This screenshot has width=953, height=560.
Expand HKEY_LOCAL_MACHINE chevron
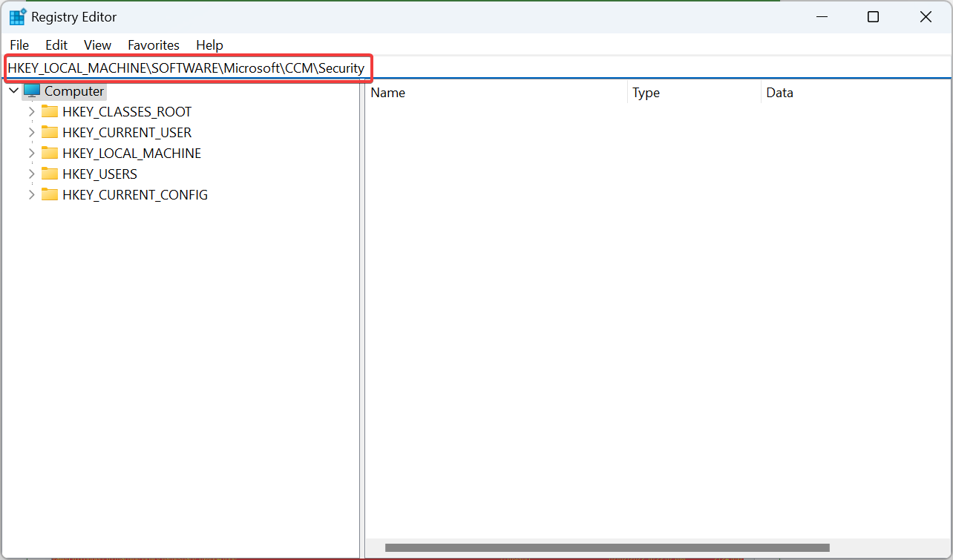coord(31,154)
